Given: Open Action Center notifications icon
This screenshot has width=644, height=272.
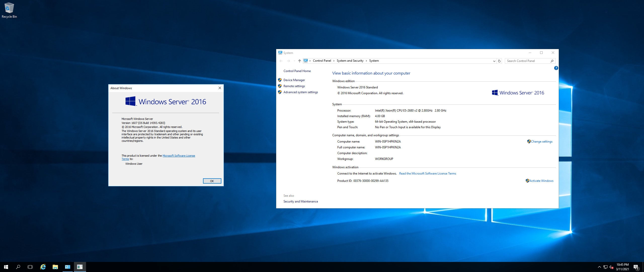Looking at the screenshot, I should coord(636,267).
